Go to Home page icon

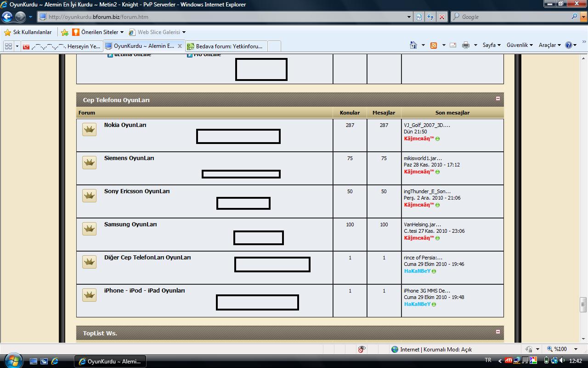[413, 45]
